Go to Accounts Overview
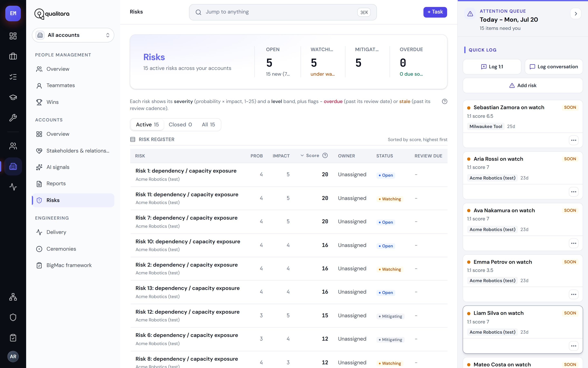This screenshot has height=368, width=588. coord(73,134)
